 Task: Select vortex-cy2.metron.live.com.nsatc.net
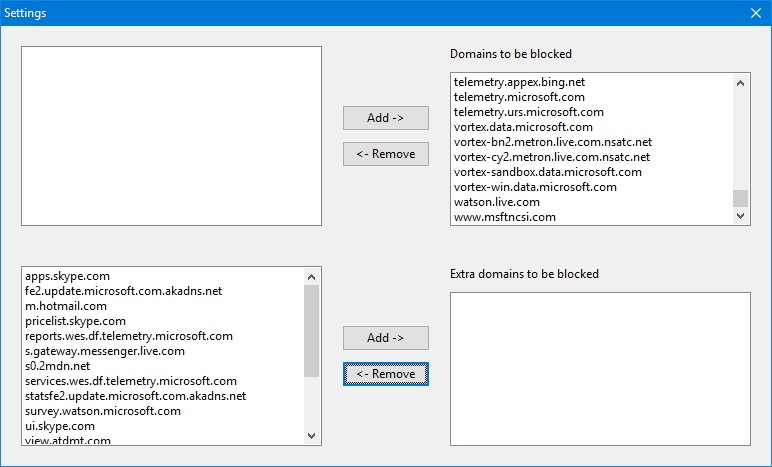[551, 157]
